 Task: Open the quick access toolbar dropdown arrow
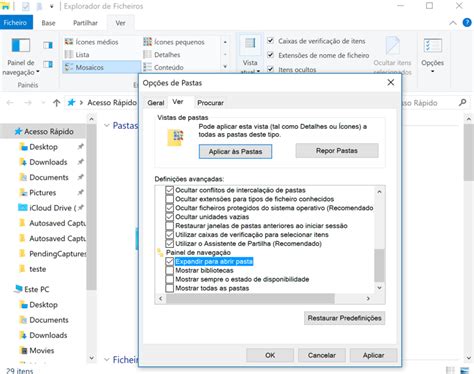(52, 6)
